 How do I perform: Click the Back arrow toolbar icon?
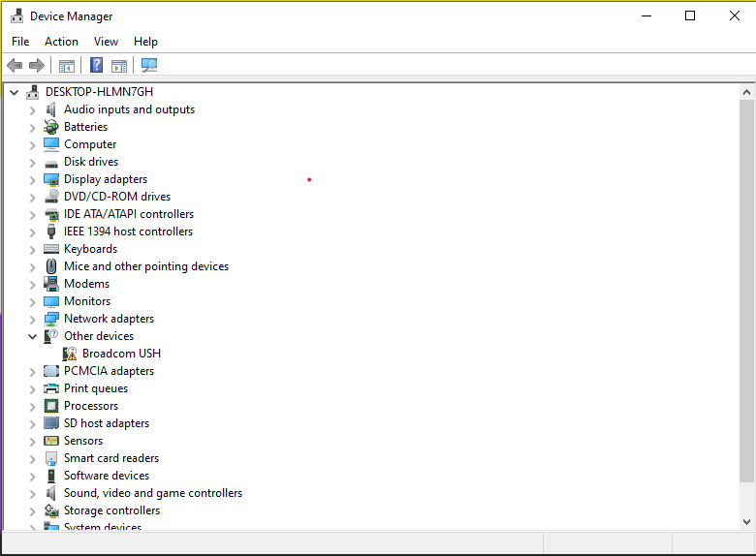point(15,65)
